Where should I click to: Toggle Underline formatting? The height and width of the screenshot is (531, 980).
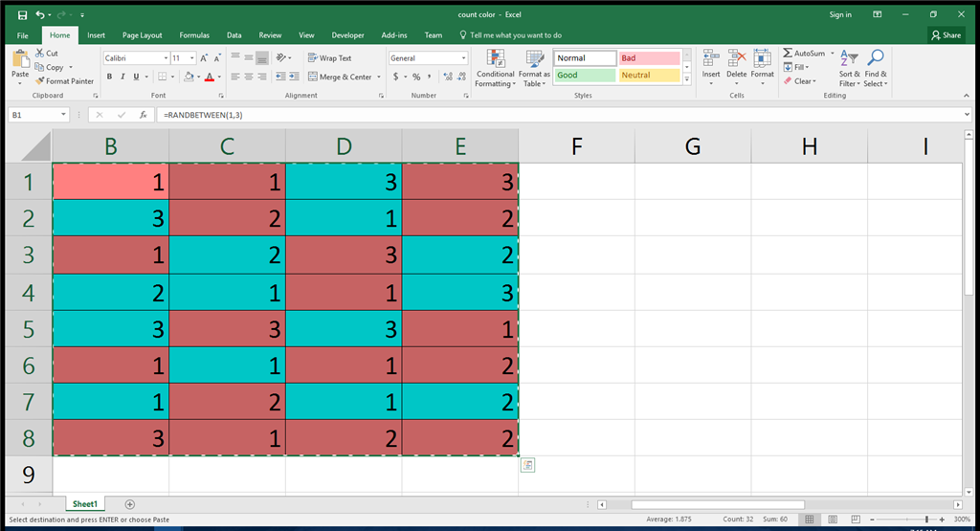[x=136, y=77]
